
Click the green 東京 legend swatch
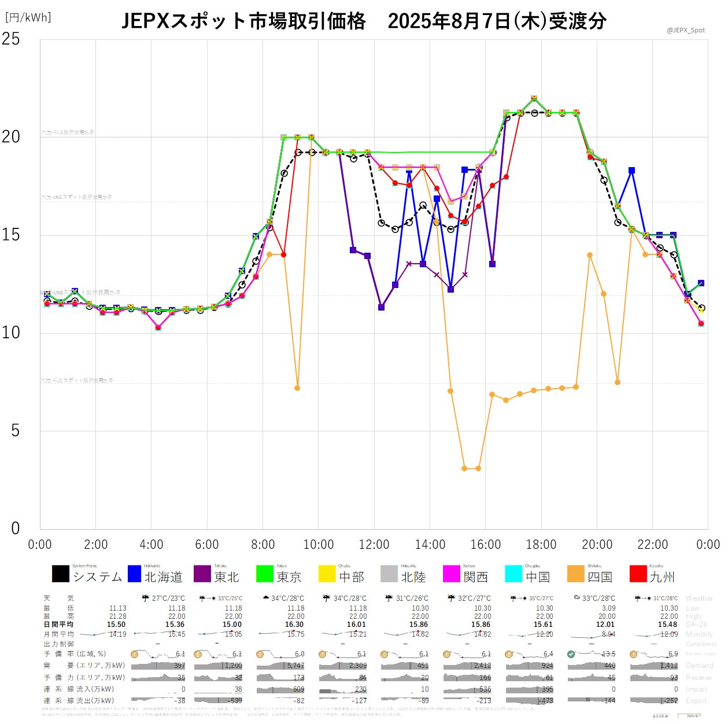pos(265,574)
